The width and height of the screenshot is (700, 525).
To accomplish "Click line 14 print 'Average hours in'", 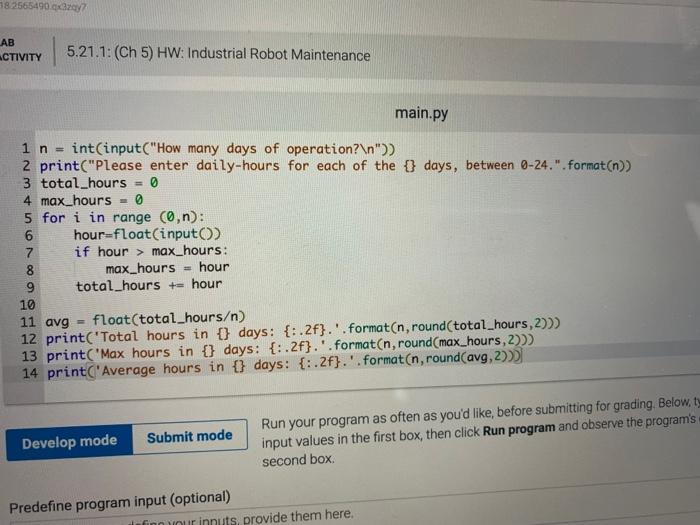I will pyautogui.click(x=284, y=365).
